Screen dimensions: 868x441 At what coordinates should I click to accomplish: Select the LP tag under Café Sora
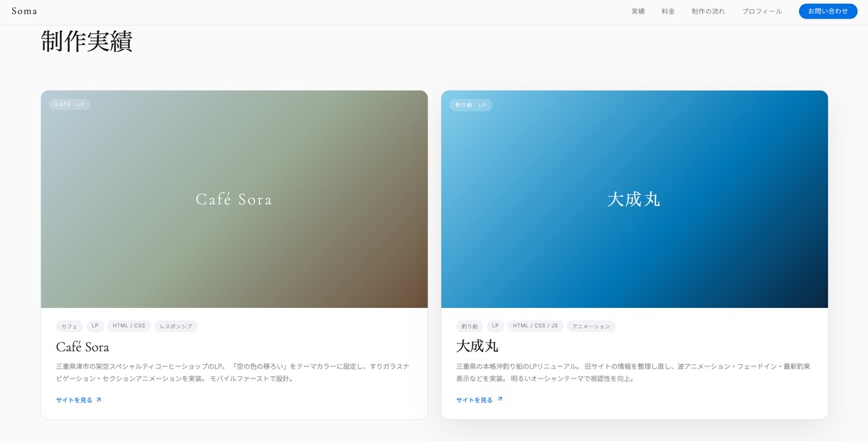[95, 326]
